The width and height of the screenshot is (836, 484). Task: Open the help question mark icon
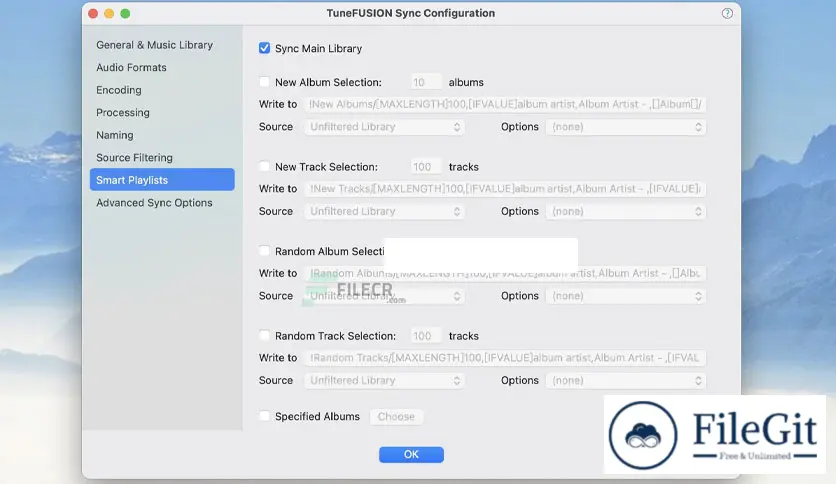tap(727, 13)
